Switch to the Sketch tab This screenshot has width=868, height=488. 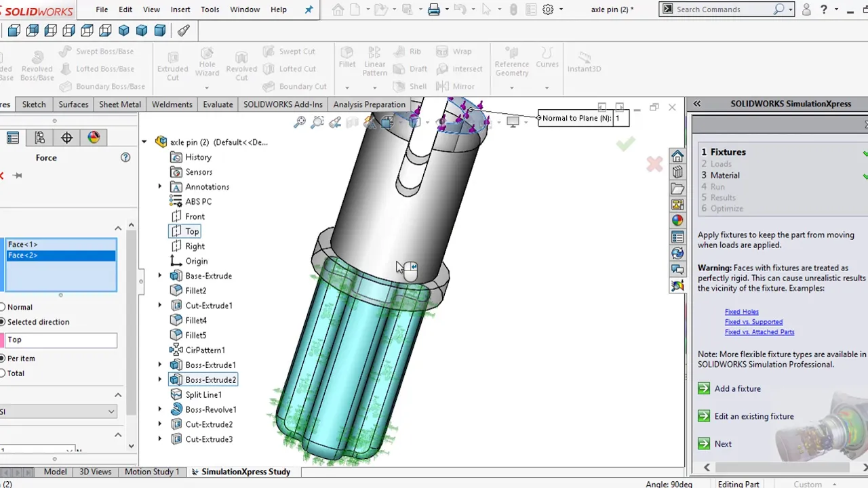click(34, 104)
